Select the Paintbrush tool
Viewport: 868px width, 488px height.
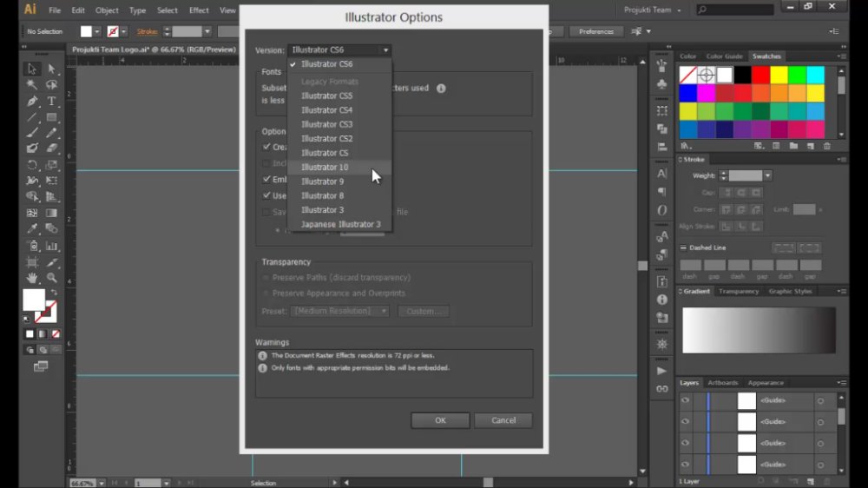(32, 133)
